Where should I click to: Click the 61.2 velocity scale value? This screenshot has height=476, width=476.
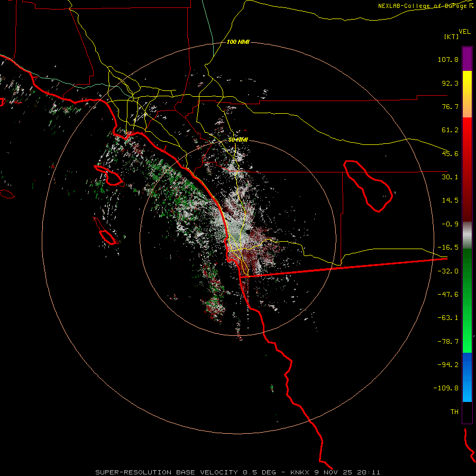tap(450, 130)
